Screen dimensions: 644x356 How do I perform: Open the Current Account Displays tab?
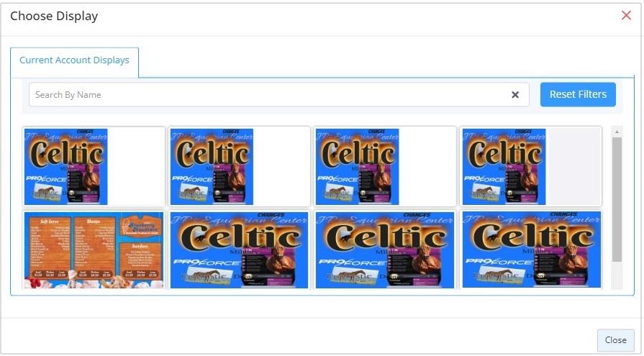pyautogui.click(x=74, y=60)
